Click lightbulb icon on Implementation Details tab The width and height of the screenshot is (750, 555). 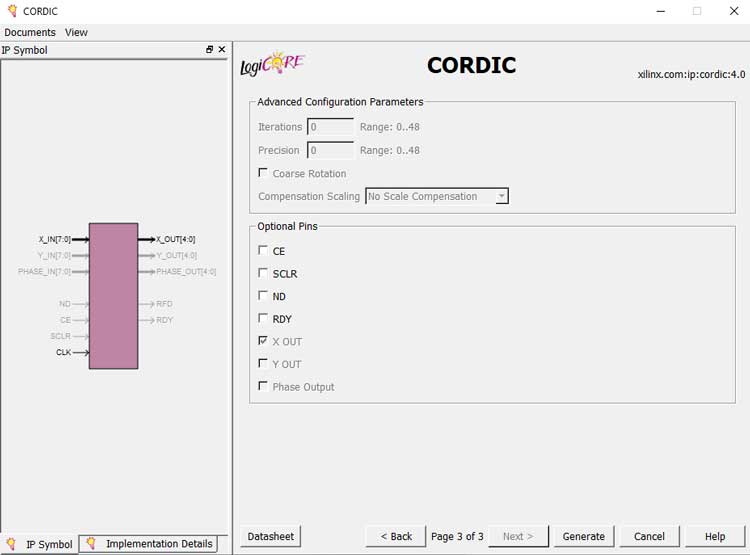(90, 543)
